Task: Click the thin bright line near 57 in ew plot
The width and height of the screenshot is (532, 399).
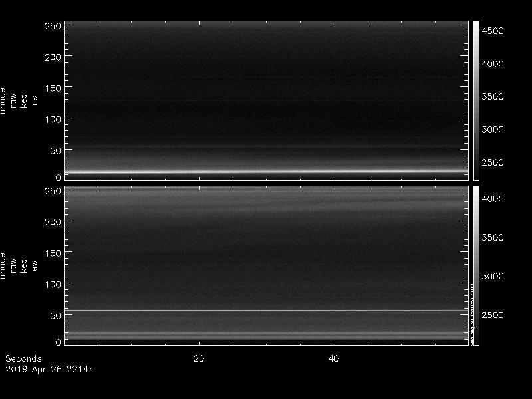Action: point(267,310)
